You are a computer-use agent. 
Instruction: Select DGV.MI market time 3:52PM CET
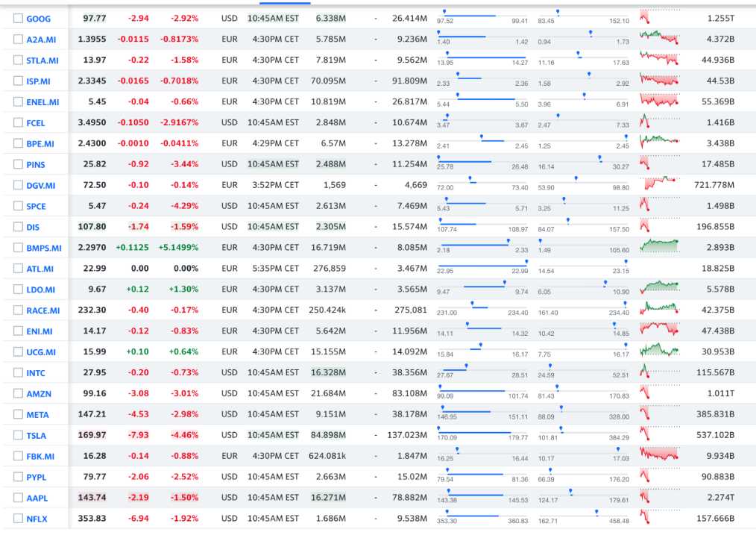[276, 185]
